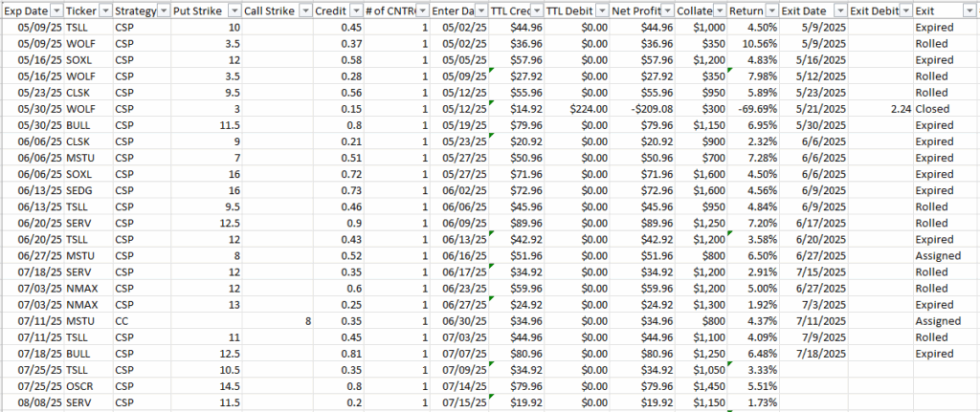
Task: Click the 06/27/25 expiration date cell
Action: tap(32, 255)
